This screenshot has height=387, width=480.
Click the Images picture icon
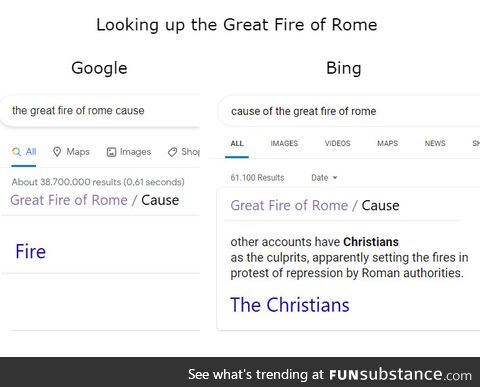pyautogui.click(x=111, y=152)
